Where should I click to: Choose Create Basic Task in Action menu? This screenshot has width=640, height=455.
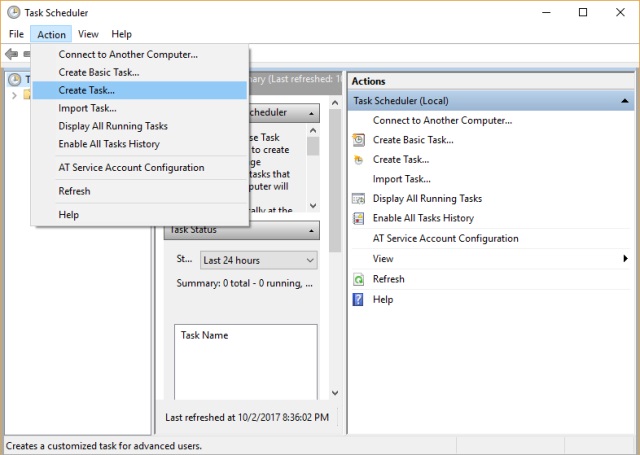click(x=140, y=72)
